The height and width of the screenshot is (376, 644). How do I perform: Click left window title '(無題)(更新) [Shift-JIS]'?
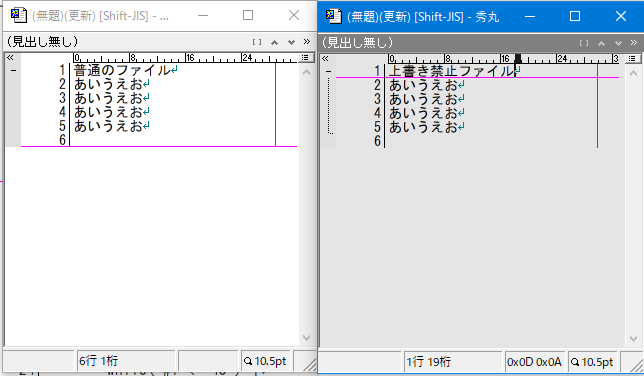point(90,16)
